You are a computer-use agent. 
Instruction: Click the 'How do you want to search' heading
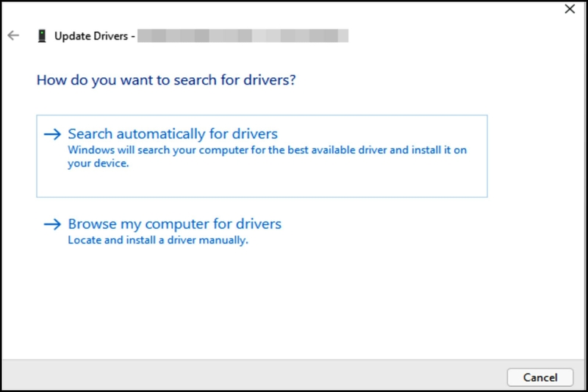(166, 79)
